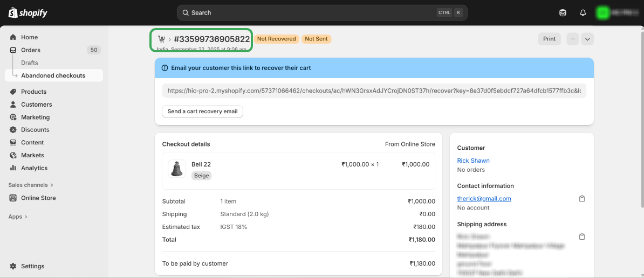Expand the Apps section
The image size is (644, 278).
click(18, 217)
